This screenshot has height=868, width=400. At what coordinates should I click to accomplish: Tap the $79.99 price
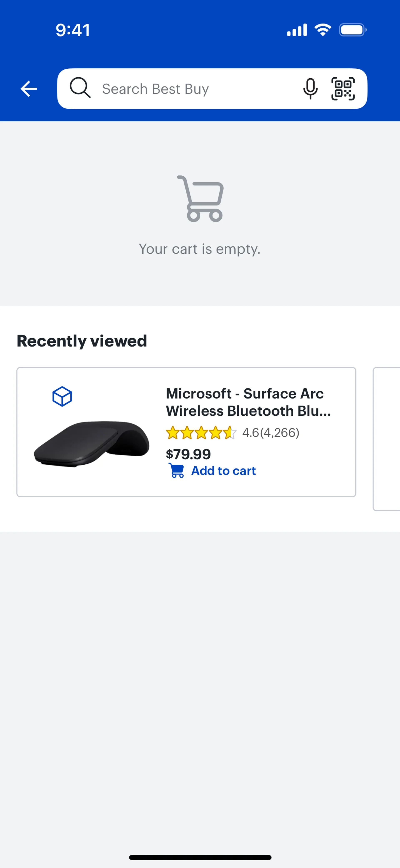pos(188,454)
